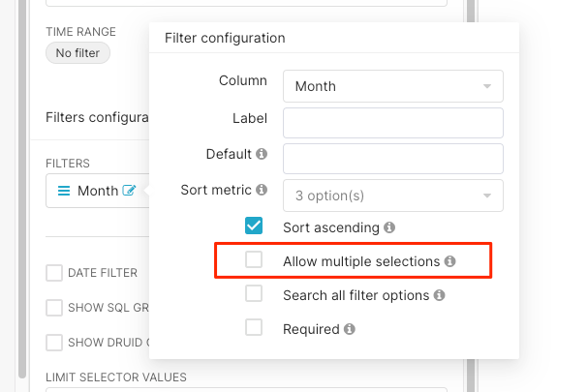The image size is (588, 392).
Task: Enable Allow multiple selections checkbox
Action: pyautogui.click(x=254, y=260)
